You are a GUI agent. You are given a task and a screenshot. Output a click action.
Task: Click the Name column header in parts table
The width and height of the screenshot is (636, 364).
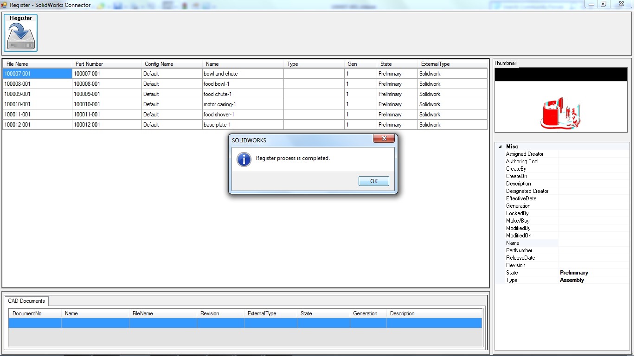(x=243, y=64)
